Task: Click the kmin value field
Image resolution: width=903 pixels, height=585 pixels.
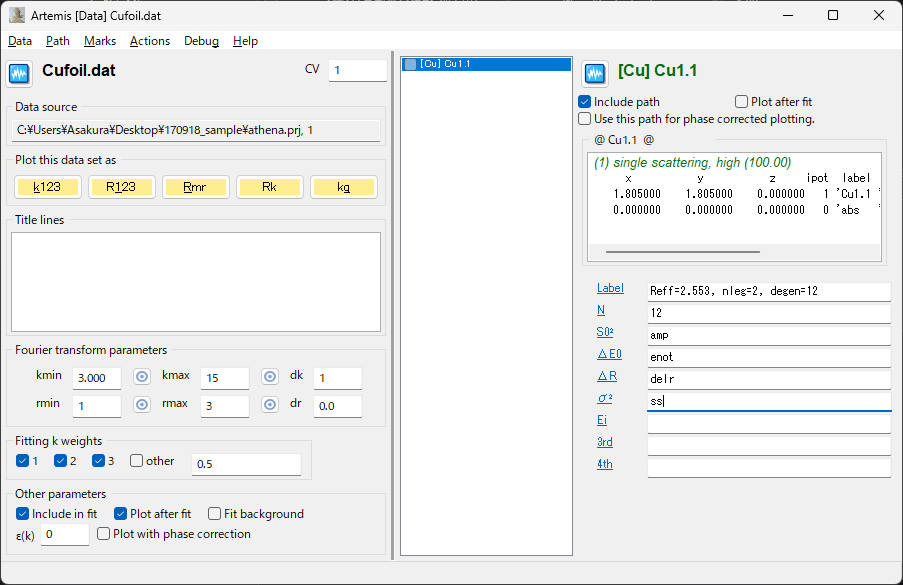Action: click(x=97, y=378)
